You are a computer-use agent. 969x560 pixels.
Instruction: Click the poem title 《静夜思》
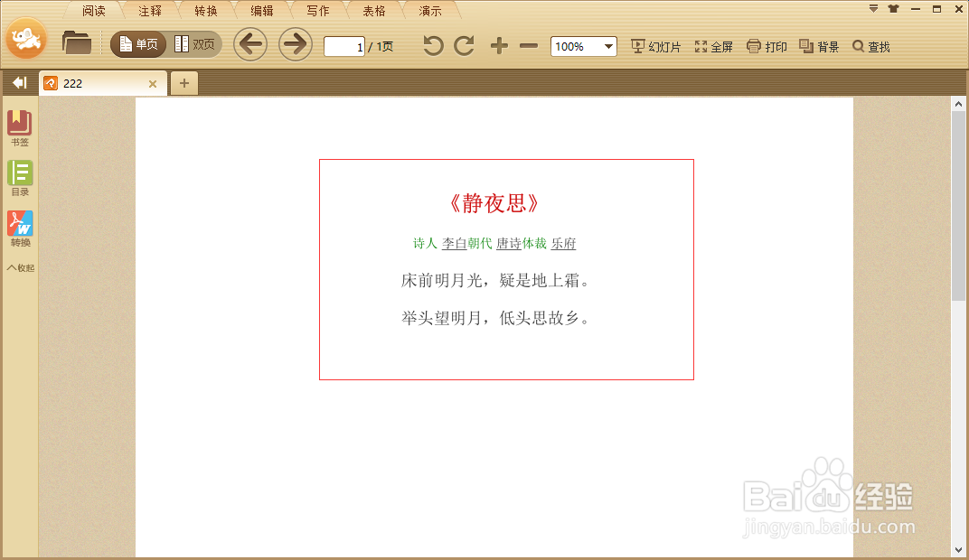pyautogui.click(x=494, y=203)
